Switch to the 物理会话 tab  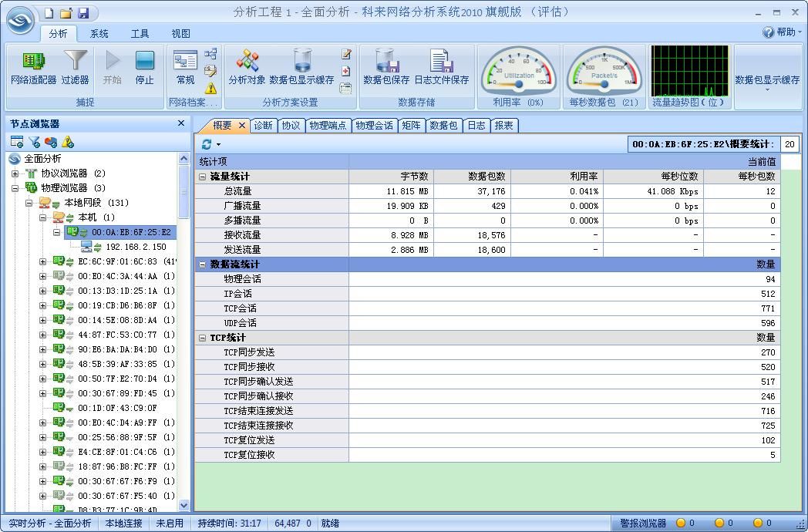click(x=374, y=125)
